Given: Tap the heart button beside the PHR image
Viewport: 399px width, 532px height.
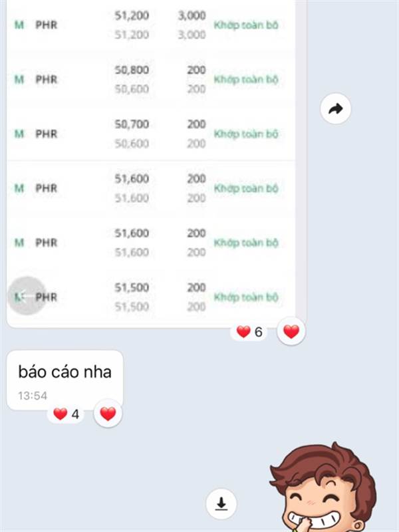Looking at the screenshot, I should click(291, 331).
